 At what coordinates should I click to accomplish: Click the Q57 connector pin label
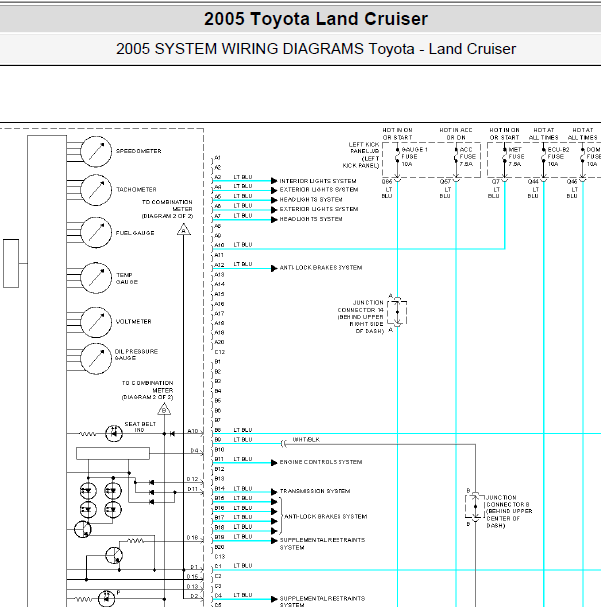point(445,182)
